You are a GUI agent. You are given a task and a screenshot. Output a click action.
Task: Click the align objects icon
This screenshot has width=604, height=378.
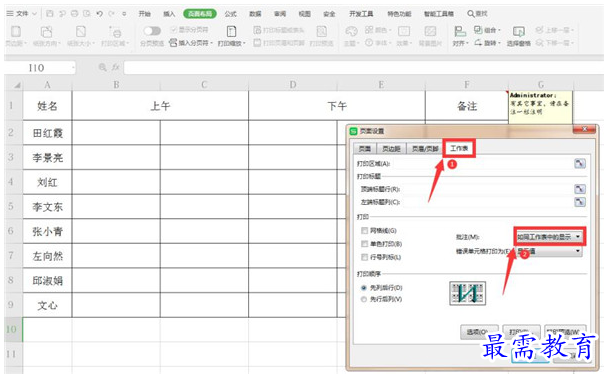click(459, 31)
